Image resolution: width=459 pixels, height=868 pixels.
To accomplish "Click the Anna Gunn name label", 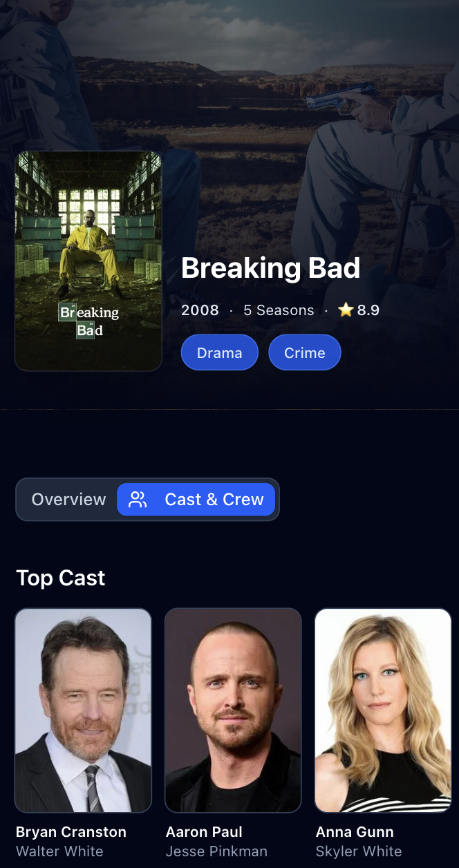I will pos(355,832).
